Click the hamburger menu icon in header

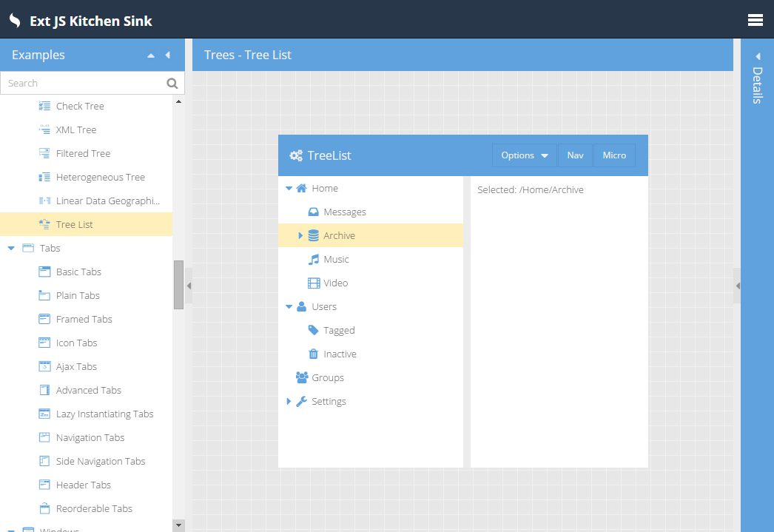pyautogui.click(x=755, y=20)
